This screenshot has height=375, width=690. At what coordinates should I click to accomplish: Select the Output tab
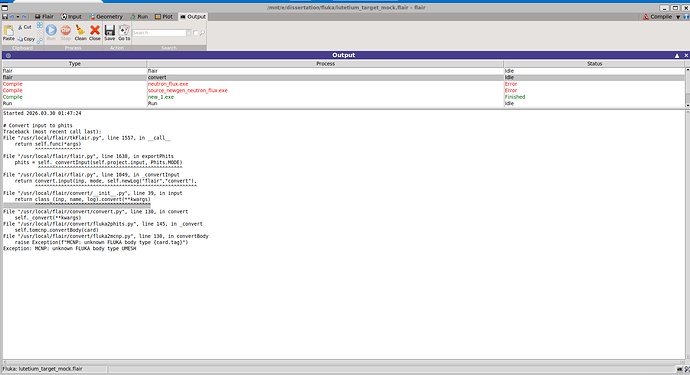coord(193,17)
